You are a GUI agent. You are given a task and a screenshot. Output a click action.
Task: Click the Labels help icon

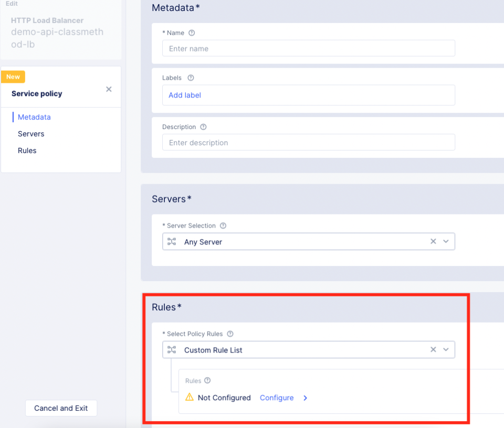click(190, 78)
